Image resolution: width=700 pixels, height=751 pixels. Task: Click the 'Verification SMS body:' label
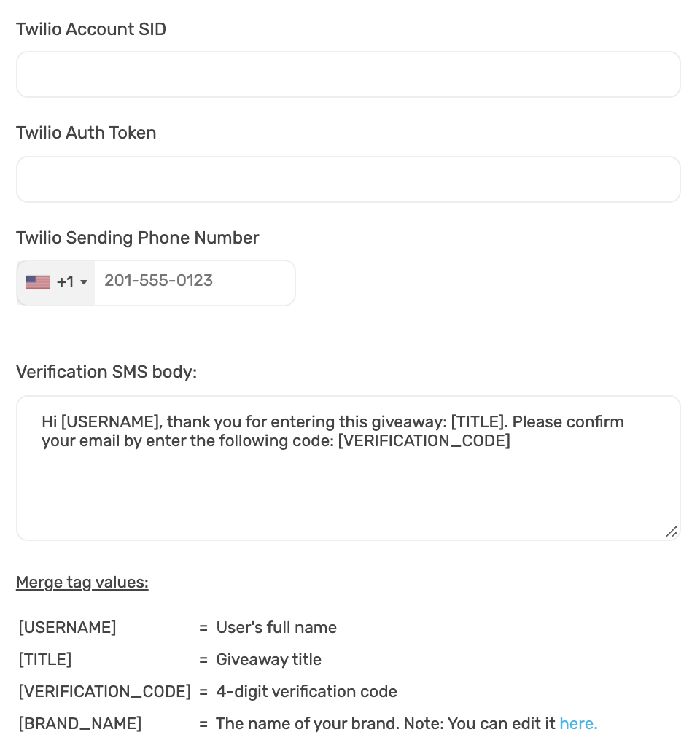(x=106, y=372)
